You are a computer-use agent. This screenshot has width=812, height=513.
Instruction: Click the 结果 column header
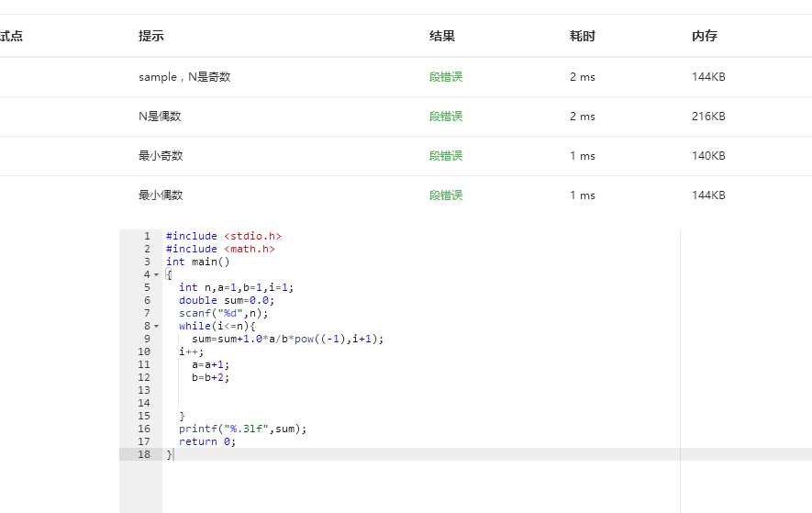tap(442, 36)
